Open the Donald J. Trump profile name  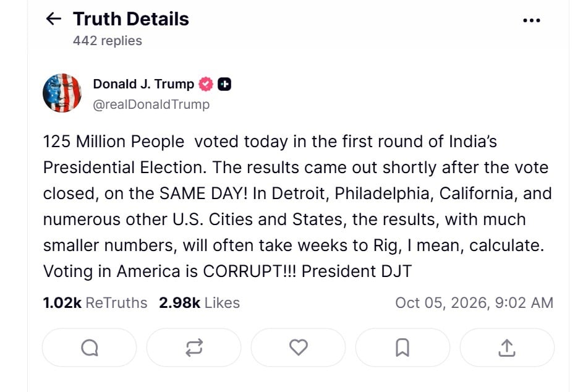click(x=143, y=84)
